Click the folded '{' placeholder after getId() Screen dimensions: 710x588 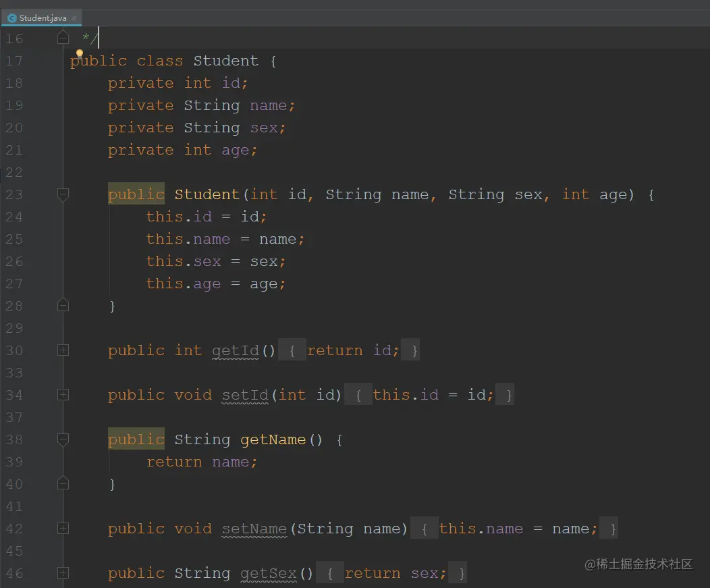click(292, 350)
